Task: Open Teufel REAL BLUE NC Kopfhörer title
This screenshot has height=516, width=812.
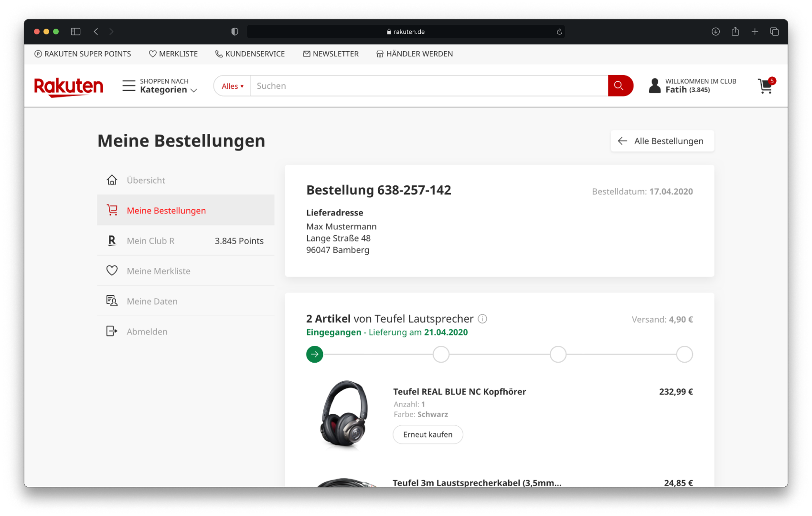Action: [x=459, y=392]
